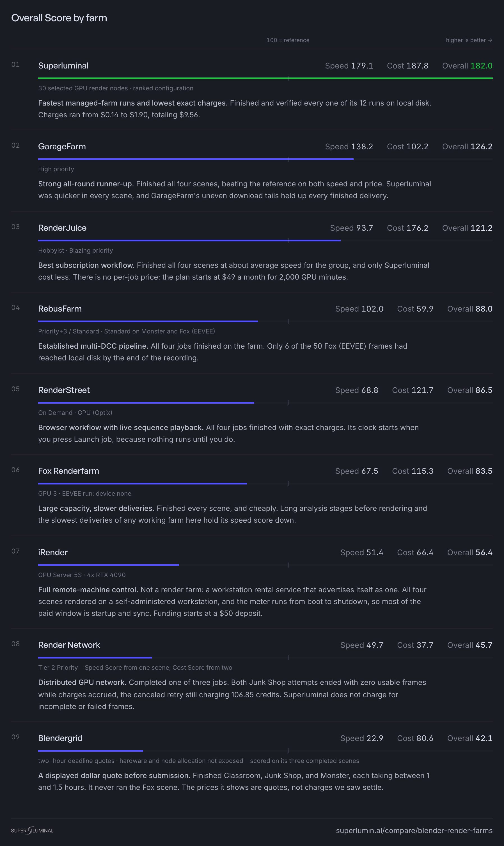
Task: Click the Superluminal logo in footer
Action: (x=32, y=830)
